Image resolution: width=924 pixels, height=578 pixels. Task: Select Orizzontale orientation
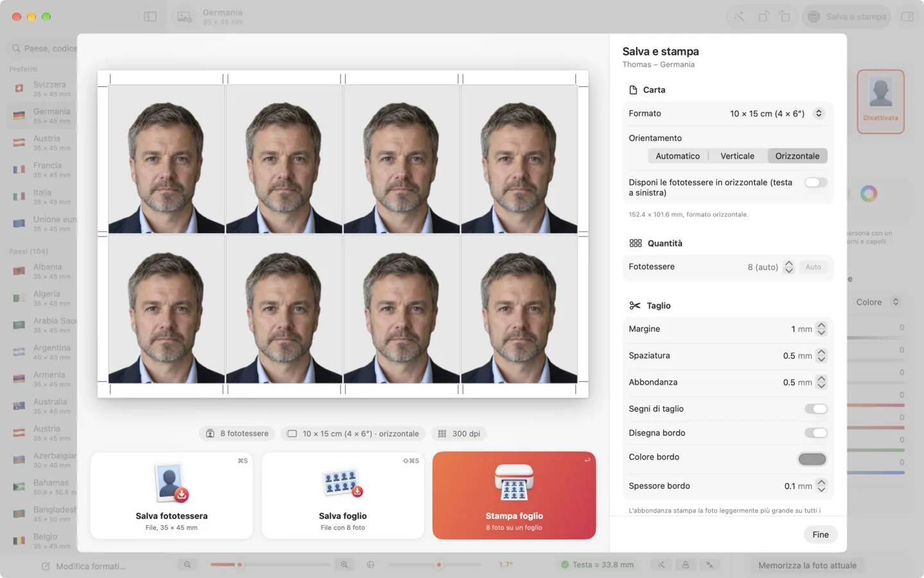[x=798, y=156]
